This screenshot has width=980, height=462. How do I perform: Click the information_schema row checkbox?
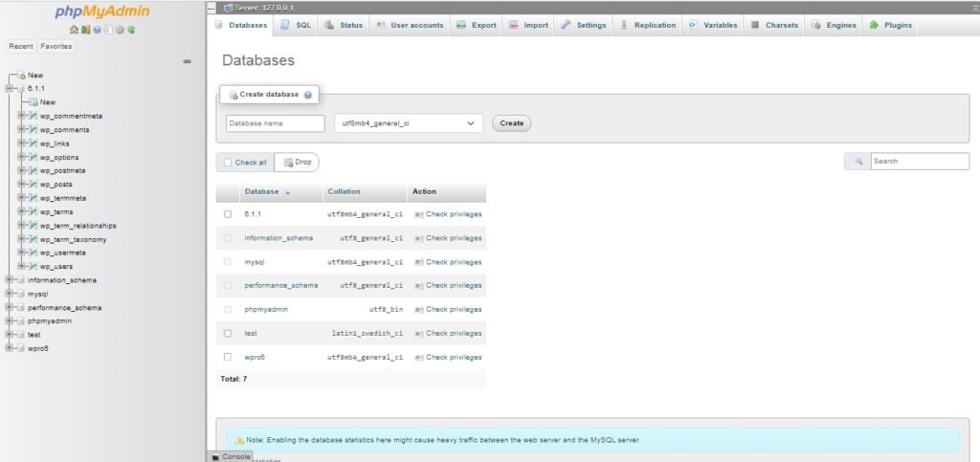point(228,238)
